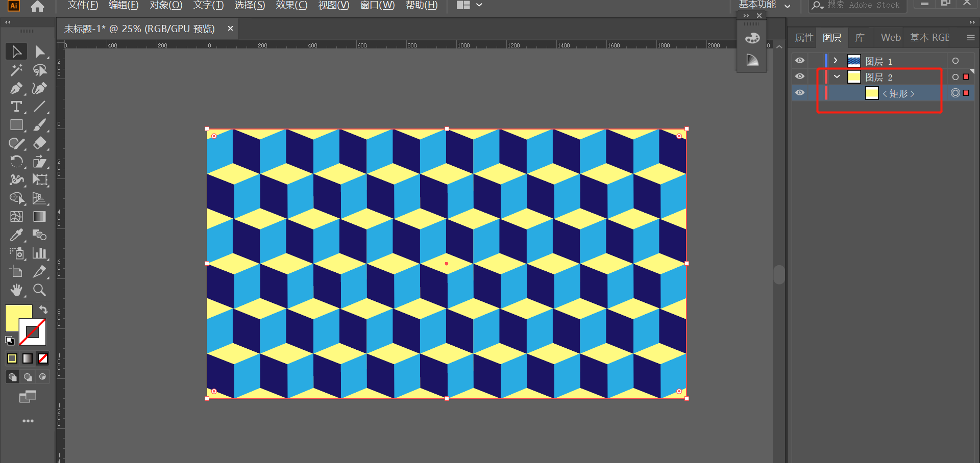Screen dimensions: 980x463
Task: Switch to the Web tab
Action: coord(891,38)
